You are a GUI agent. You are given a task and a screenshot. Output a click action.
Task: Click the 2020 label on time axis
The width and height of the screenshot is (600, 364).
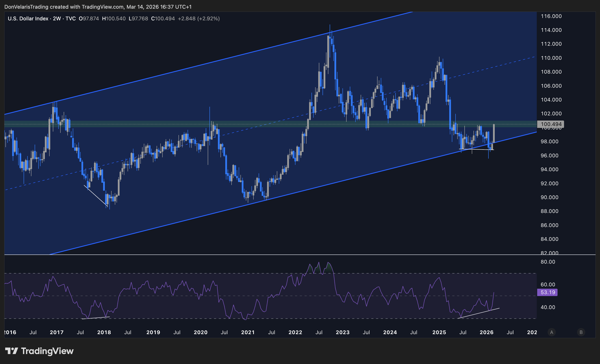point(200,332)
